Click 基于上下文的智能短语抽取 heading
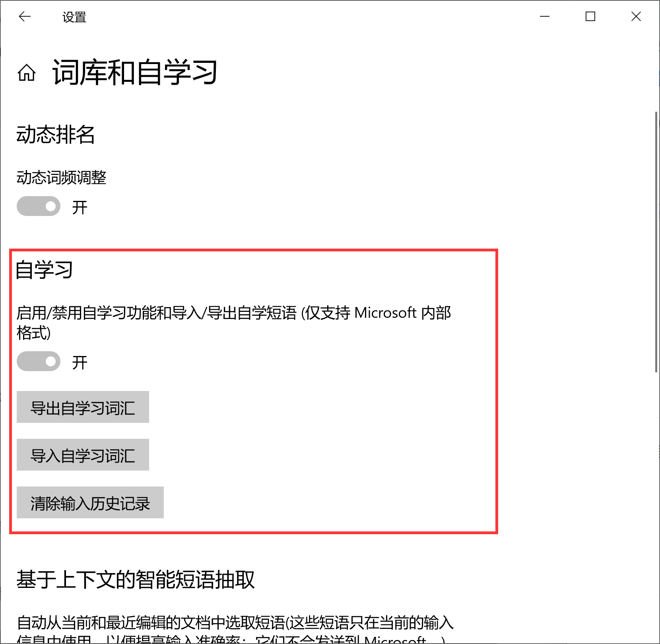The width and height of the screenshot is (660, 644). click(136, 579)
